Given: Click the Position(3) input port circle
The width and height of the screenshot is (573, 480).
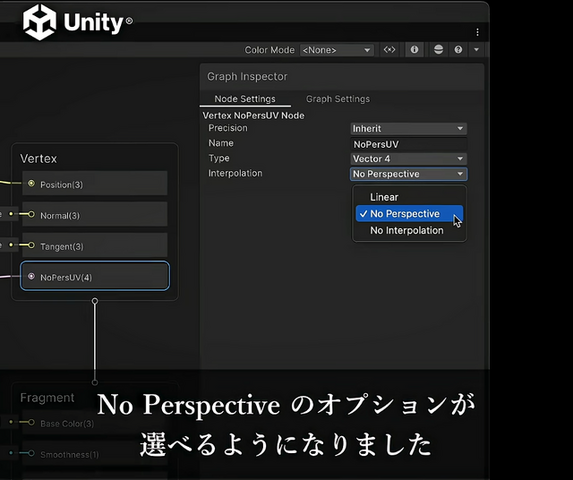Looking at the screenshot, I should click(31, 183).
